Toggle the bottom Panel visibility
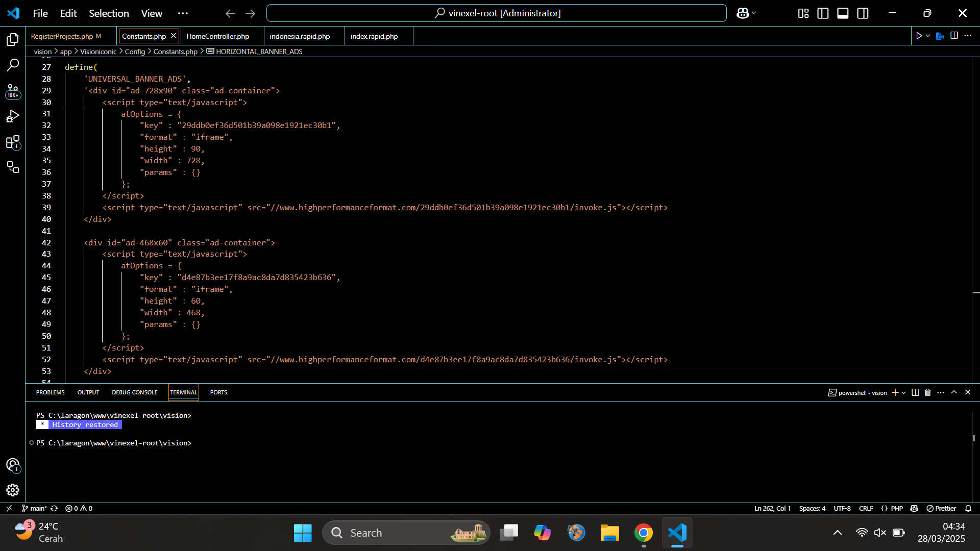Image resolution: width=980 pixels, height=551 pixels. coord(843,13)
